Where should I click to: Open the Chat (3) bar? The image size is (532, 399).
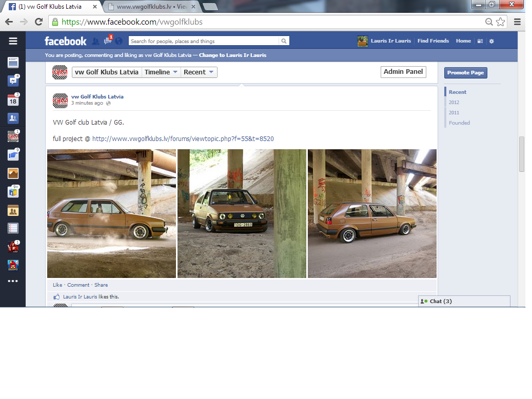(x=464, y=301)
